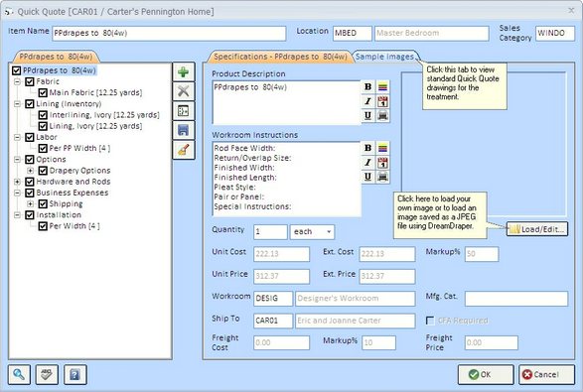
Task: Click the Item Name input field
Action: click(x=169, y=33)
